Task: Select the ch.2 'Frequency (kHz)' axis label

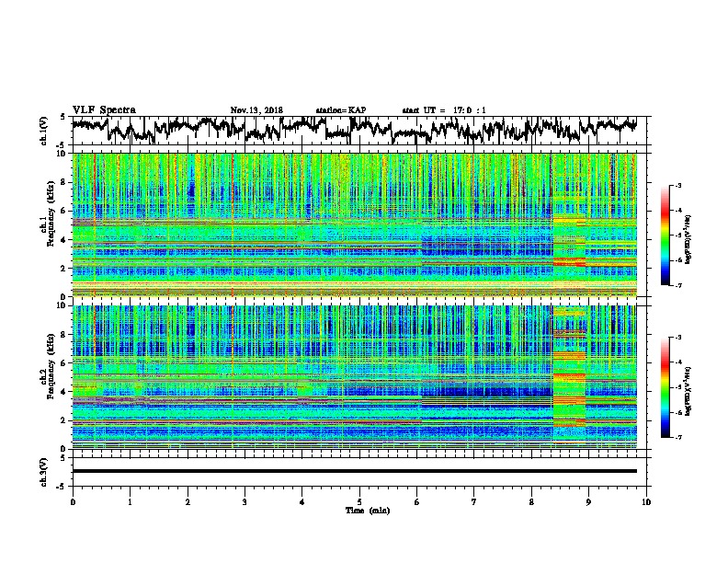Action: point(51,366)
